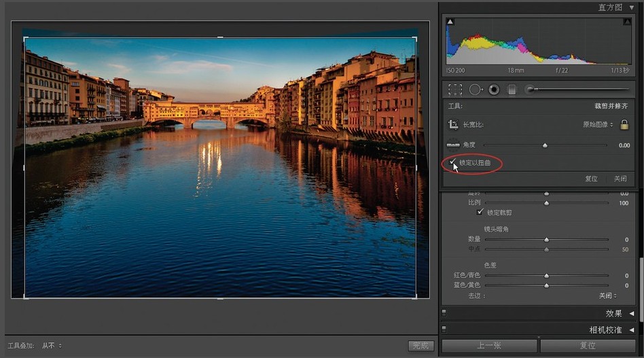Click 关闭 in the crop tool panel
This screenshot has width=644, height=358.
(620, 179)
